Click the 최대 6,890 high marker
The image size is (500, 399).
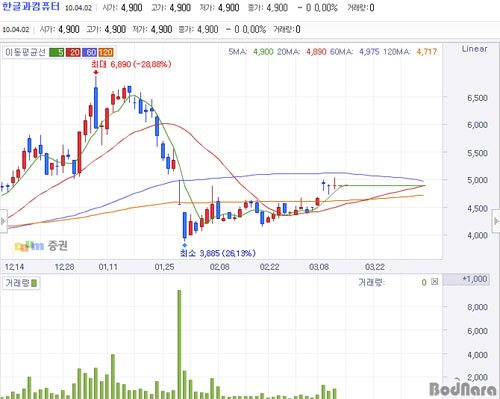coord(131,64)
